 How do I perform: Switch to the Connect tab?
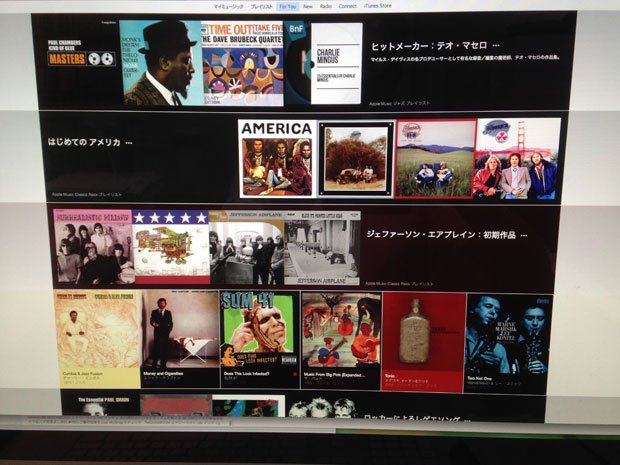[x=348, y=6]
